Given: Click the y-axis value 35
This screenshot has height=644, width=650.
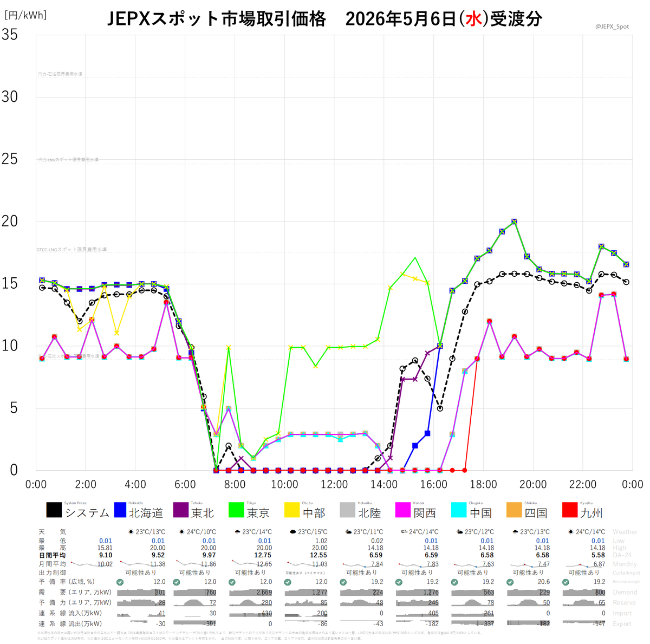Looking at the screenshot, I should (x=10, y=35).
